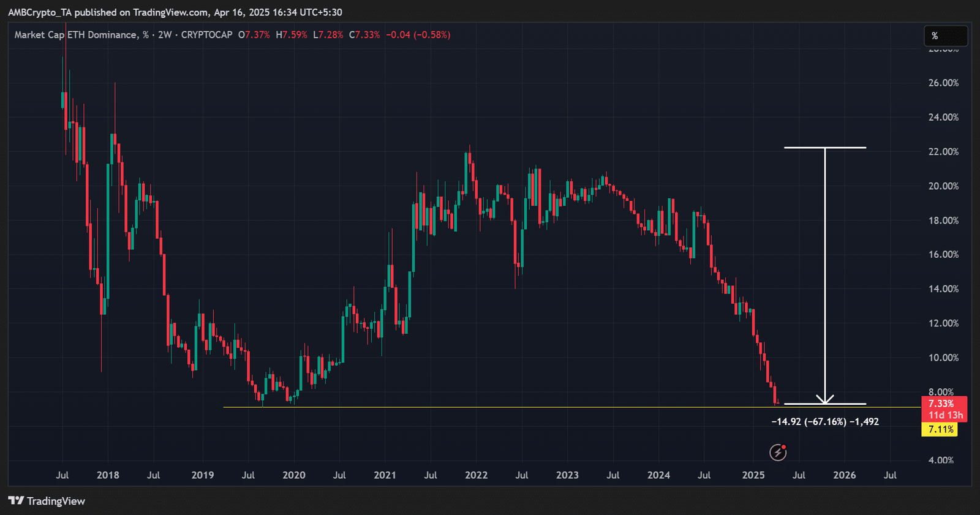Click the top bar of the measurement tool

(x=824, y=148)
